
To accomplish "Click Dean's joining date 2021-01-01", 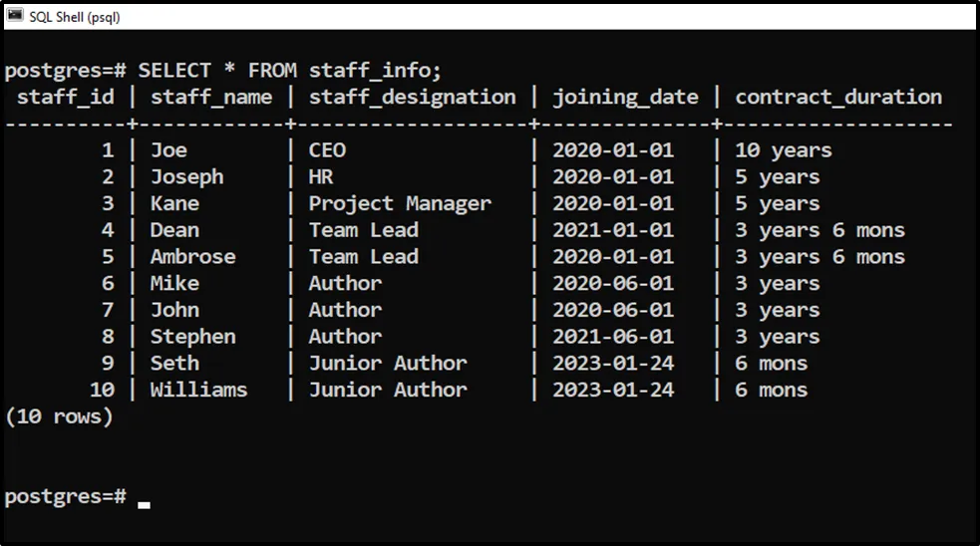I will (613, 230).
